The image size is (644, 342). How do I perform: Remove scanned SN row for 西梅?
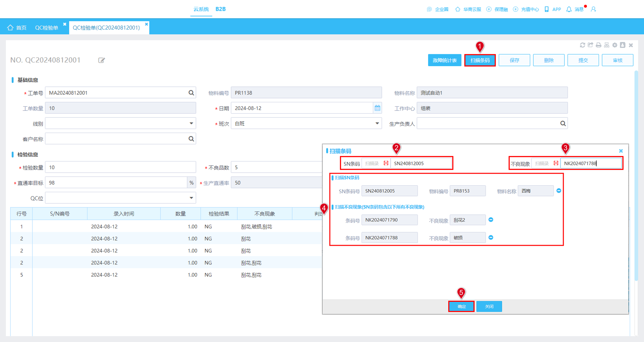(x=559, y=191)
